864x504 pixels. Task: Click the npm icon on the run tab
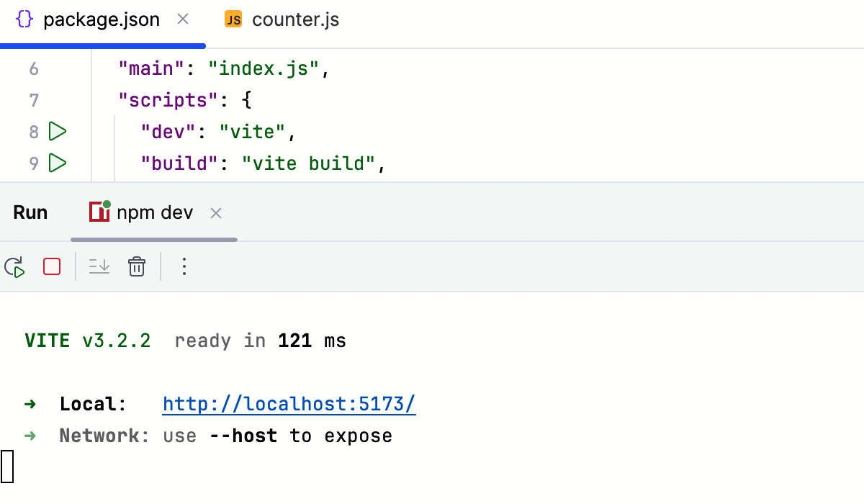[x=99, y=212]
